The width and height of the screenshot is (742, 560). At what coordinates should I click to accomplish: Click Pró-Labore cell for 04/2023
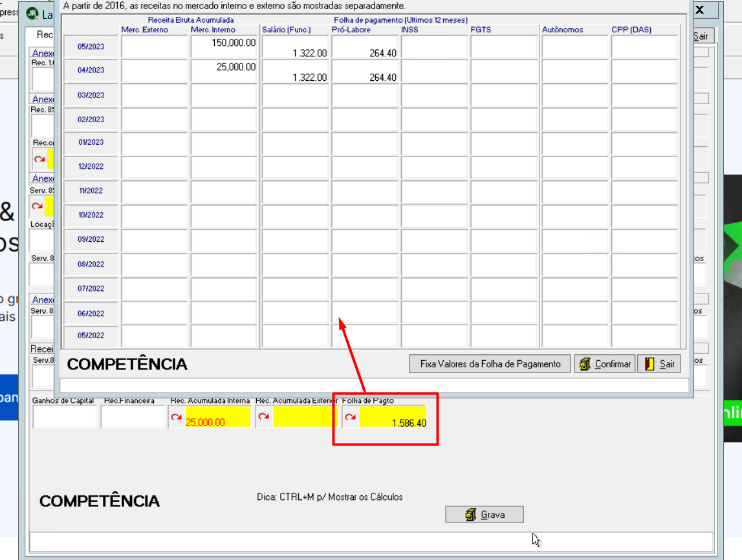(x=364, y=71)
